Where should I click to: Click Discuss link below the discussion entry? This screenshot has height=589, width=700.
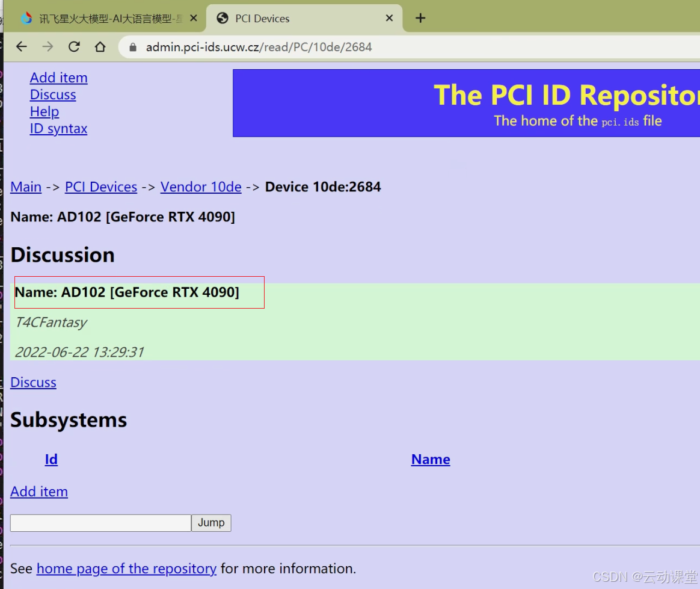(34, 382)
